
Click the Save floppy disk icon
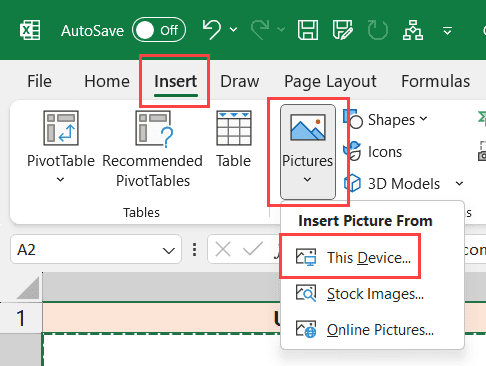[307, 30]
